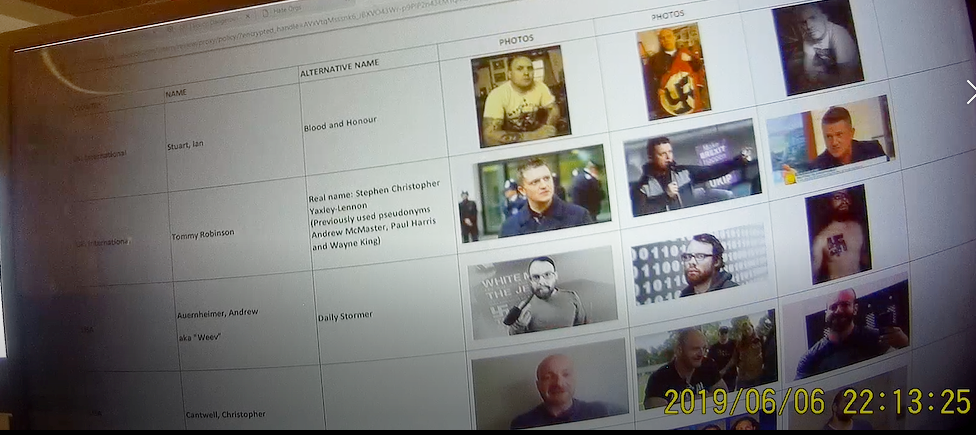Open bald man outdoors with crowd photo
This screenshot has height=435, width=976.
click(707, 359)
